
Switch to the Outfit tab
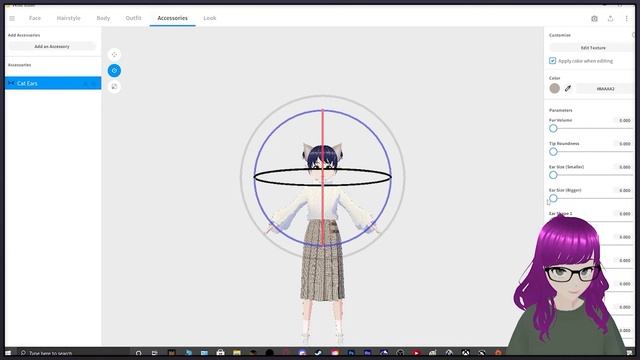[x=133, y=18]
